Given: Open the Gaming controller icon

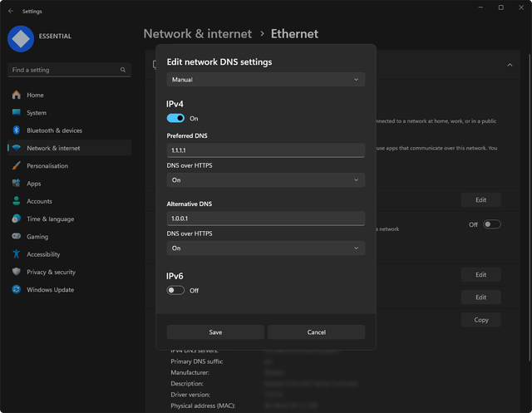Looking at the screenshot, I should 16,237.
